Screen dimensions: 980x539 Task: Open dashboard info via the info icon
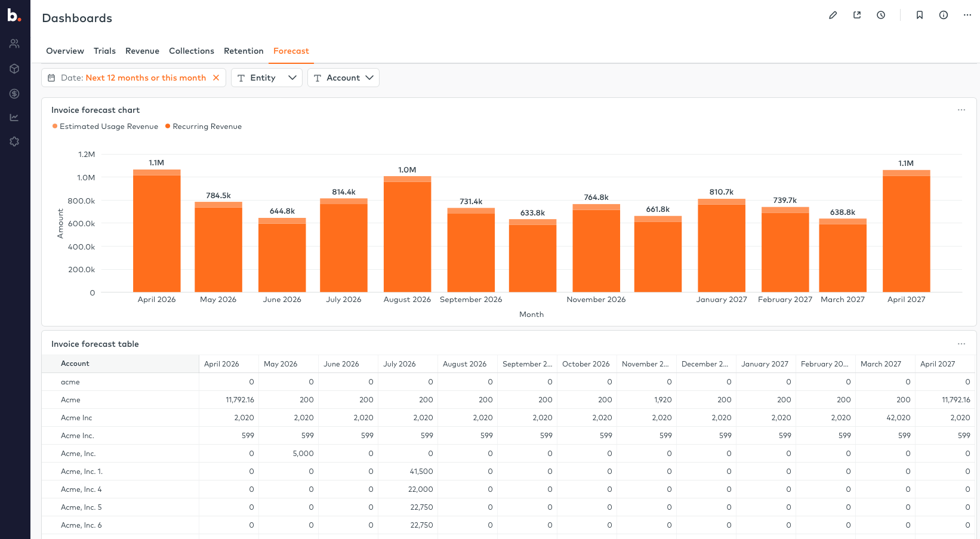point(944,15)
